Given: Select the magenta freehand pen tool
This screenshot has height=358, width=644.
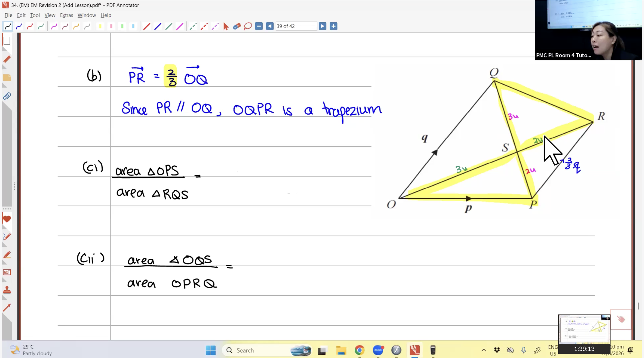Looking at the screenshot, I should click(x=54, y=26).
